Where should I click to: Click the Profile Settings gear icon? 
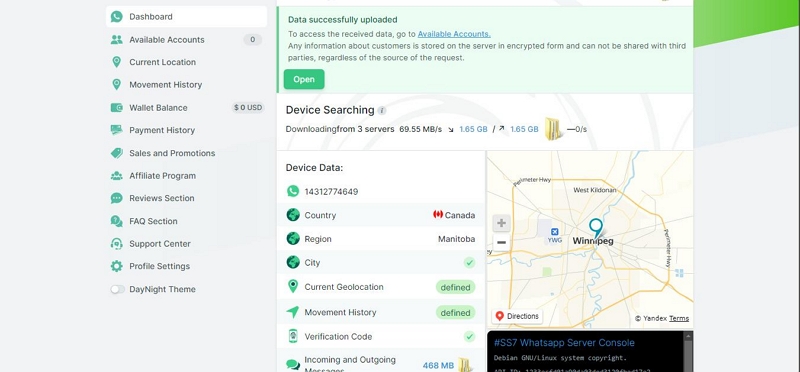click(117, 266)
